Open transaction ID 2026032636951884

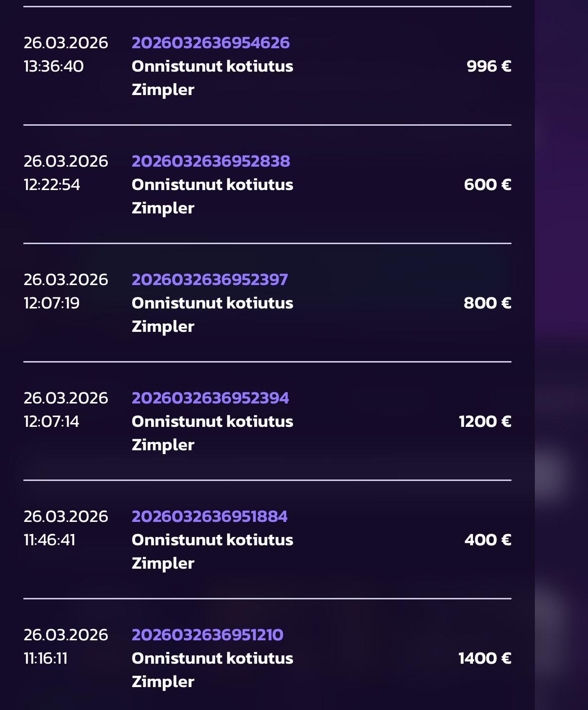pyautogui.click(x=210, y=517)
